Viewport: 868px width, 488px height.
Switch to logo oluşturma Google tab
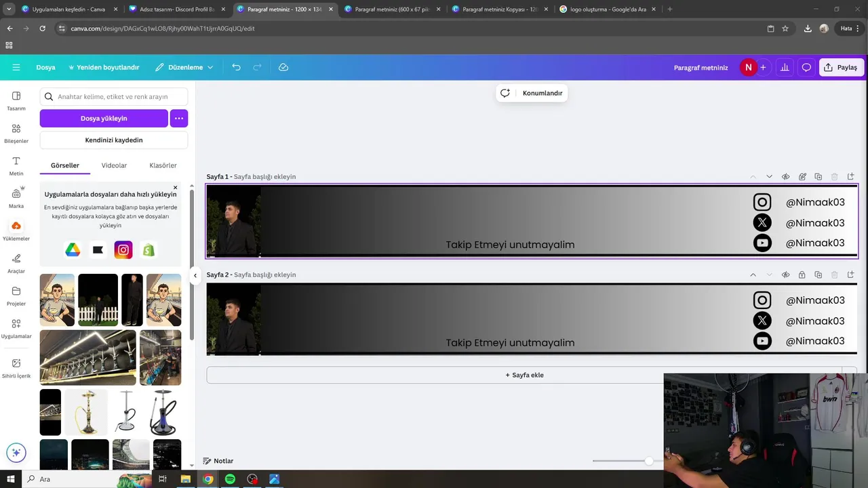607,9
